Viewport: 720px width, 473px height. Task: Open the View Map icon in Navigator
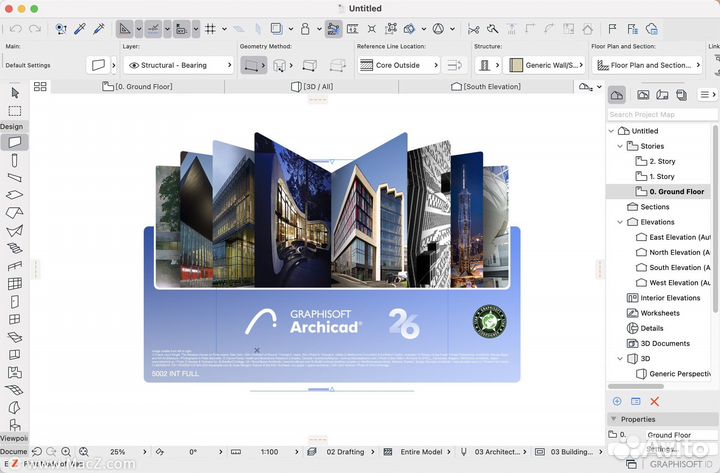pyautogui.click(x=643, y=95)
